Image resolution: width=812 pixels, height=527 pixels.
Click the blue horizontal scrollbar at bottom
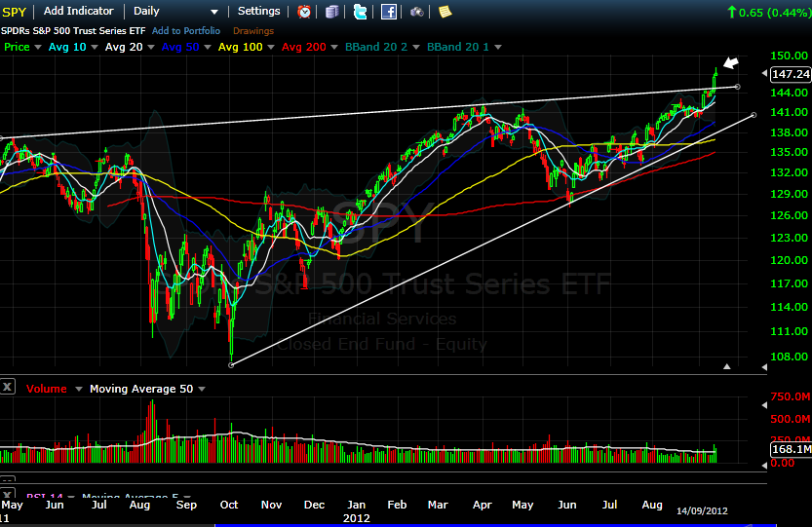click(495, 525)
